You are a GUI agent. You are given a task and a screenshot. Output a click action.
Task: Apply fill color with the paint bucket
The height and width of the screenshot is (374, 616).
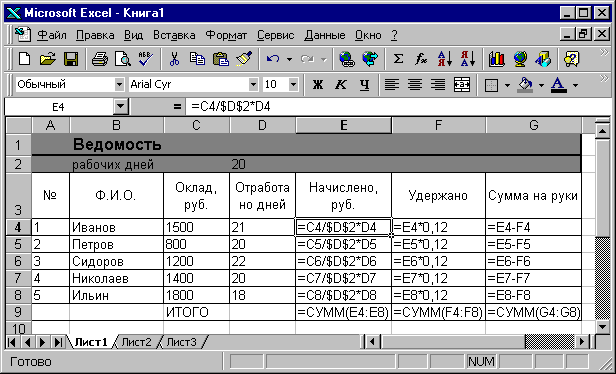[525, 84]
